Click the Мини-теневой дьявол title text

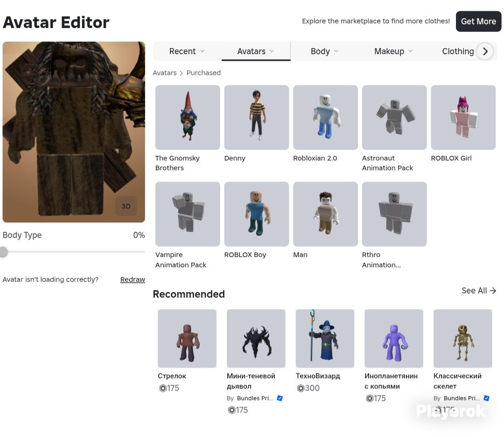click(251, 381)
